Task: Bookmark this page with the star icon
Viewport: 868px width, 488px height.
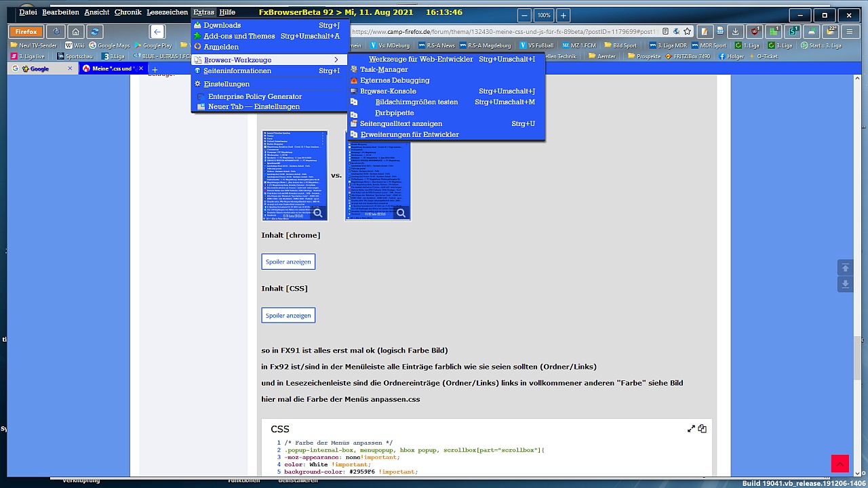Action: tap(687, 31)
